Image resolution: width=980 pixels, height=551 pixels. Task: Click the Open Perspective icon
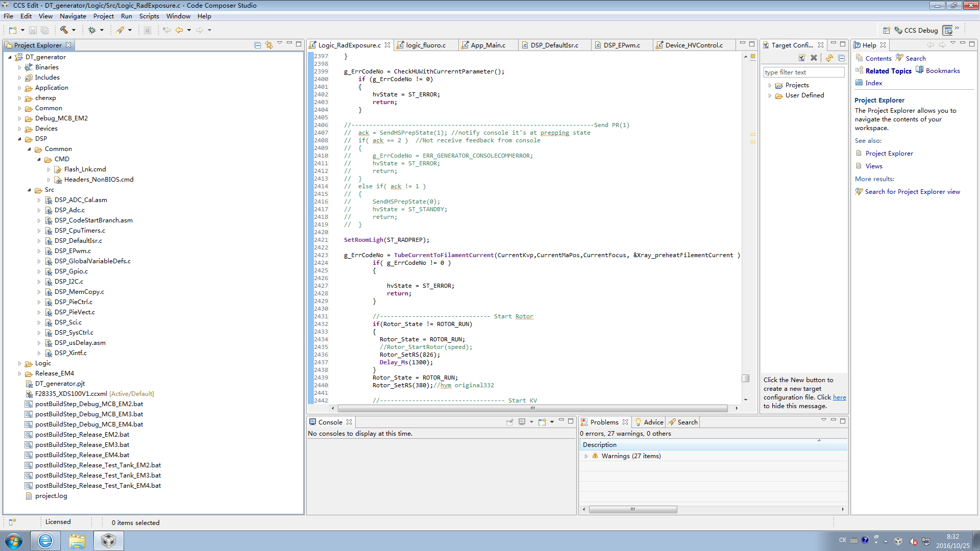click(x=887, y=30)
